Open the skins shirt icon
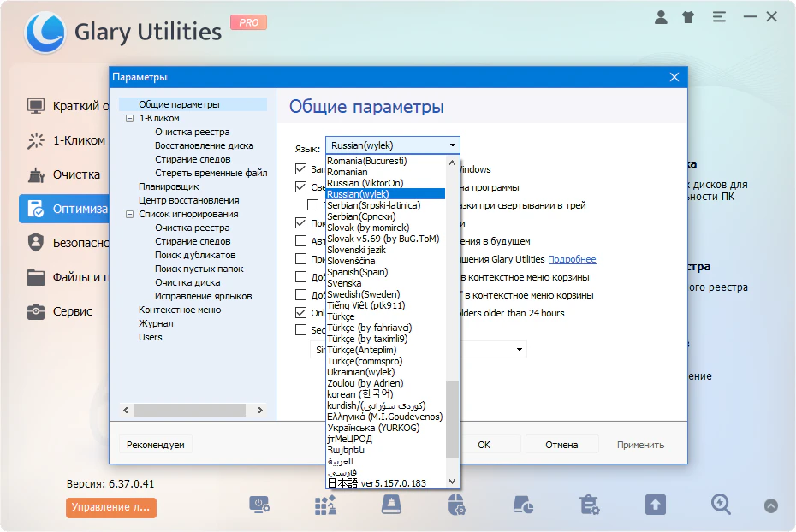Image resolution: width=796 pixels, height=532 pixels. pyautogui.click(x=687, y=16)
